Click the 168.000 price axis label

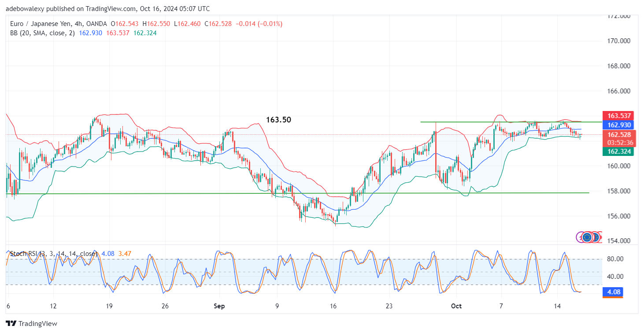click(620, 66)
